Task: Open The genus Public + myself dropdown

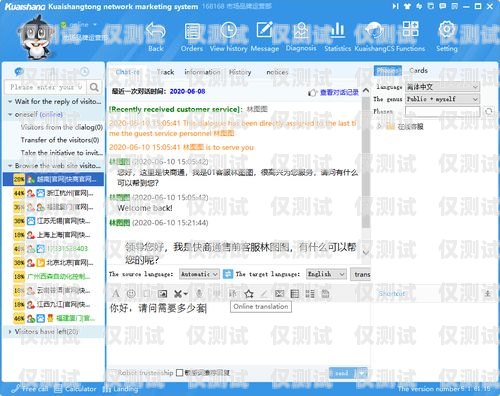Action: (x=442, y=99)
